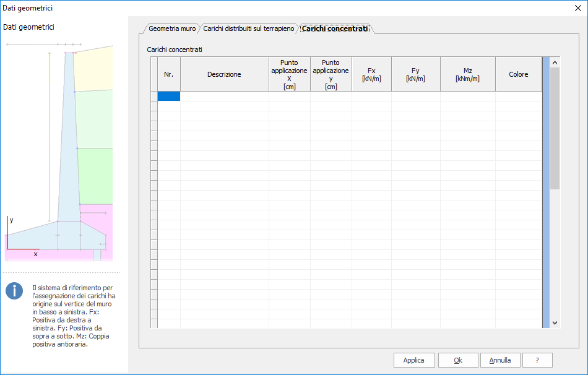Click the vertical scrollbar thumb of the table
588x375 pixels.
click(555, 128)
